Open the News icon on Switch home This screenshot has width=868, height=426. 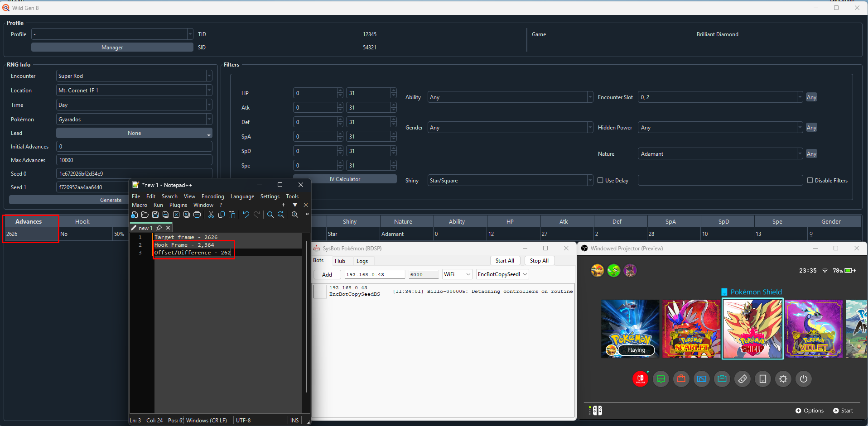(661, 378)
